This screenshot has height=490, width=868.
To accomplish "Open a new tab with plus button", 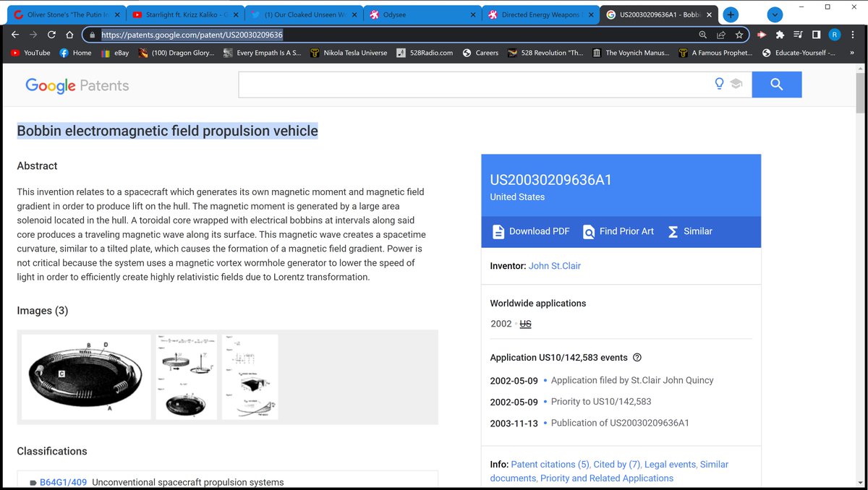I will [731, 14].
